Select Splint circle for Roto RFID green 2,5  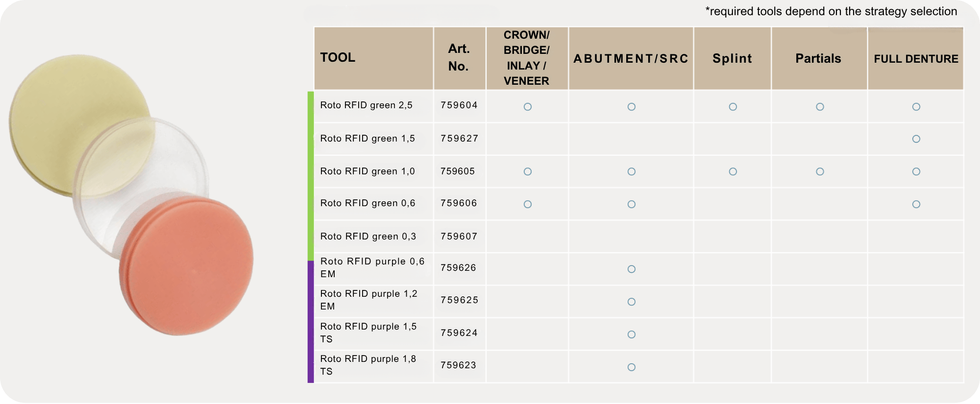[733, 107]
